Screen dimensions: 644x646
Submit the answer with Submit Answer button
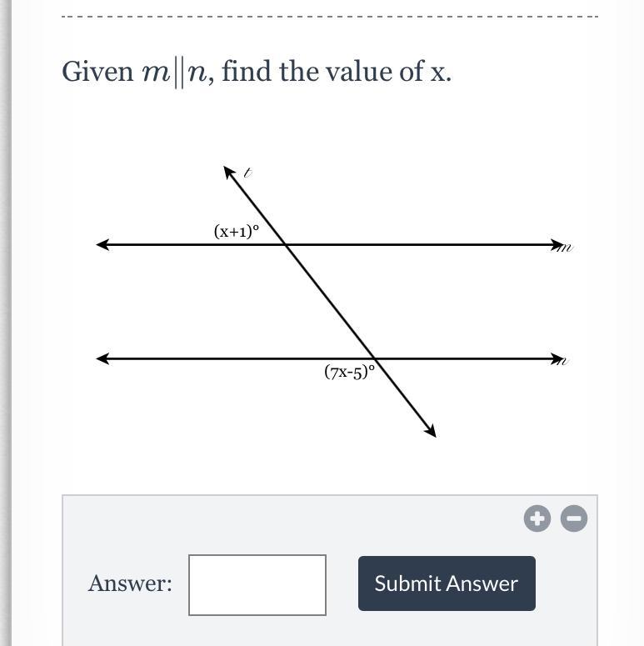click(x=447, y=583)
